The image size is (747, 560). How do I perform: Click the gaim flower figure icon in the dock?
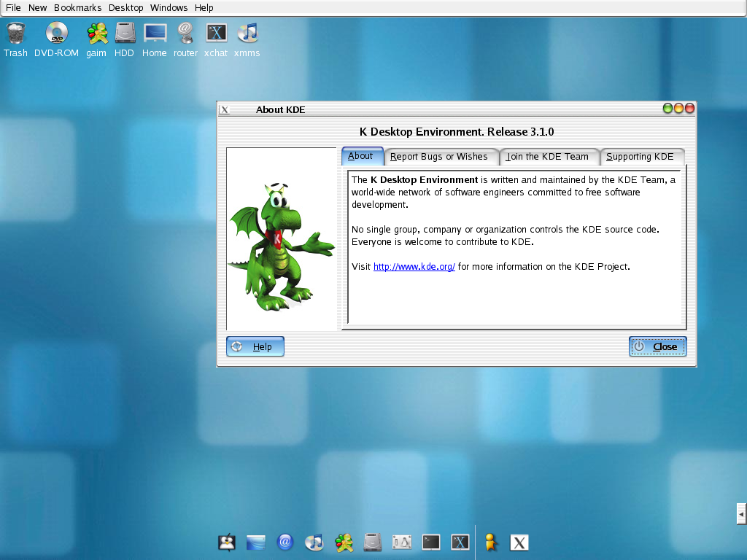[344, 542]
